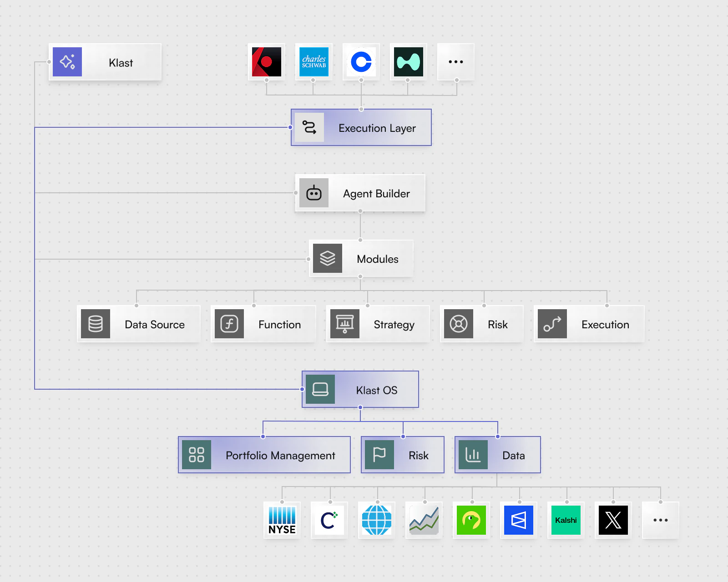
Task: Select the blue geometric logo data tile
Action: (x=519, y=520)
